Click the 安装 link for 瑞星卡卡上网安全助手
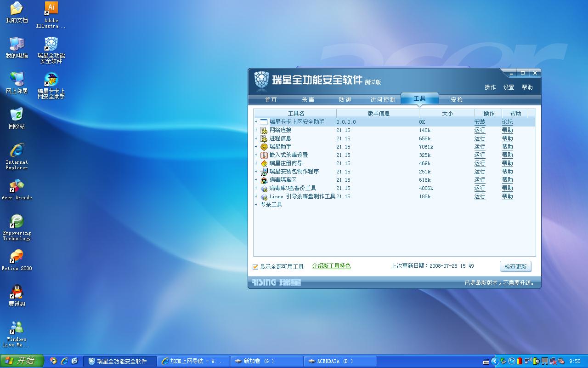Image resolution: width=588 pixels, height=368 pixels. click(480, 122)
